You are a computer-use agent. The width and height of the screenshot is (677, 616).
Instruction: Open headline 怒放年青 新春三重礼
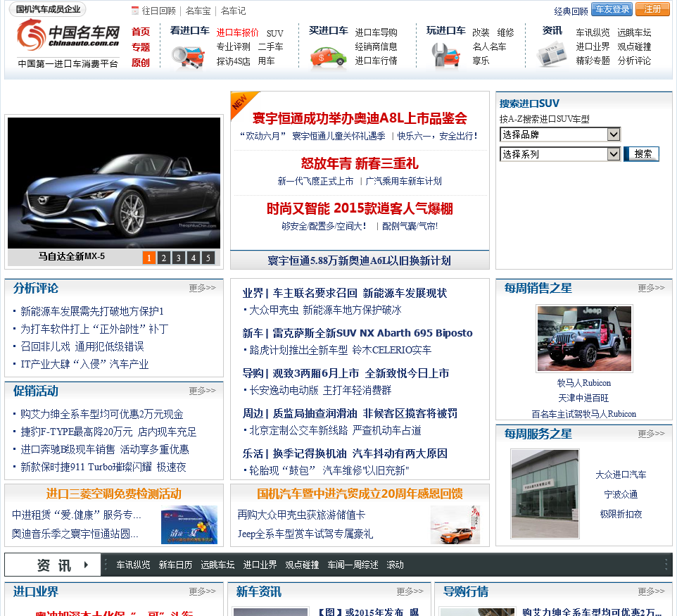pyautogui.click(x=360, y=164)
